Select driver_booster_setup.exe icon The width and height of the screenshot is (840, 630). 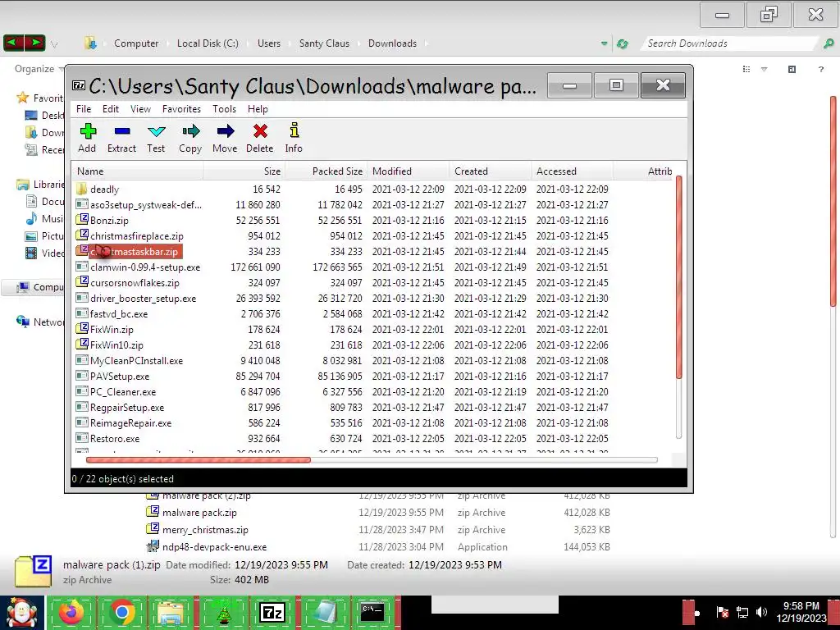(x=81, y=297)
